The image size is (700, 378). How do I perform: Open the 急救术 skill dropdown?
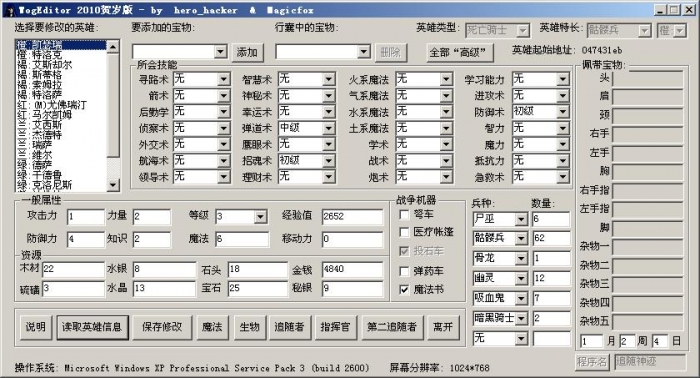pos(562,177)
